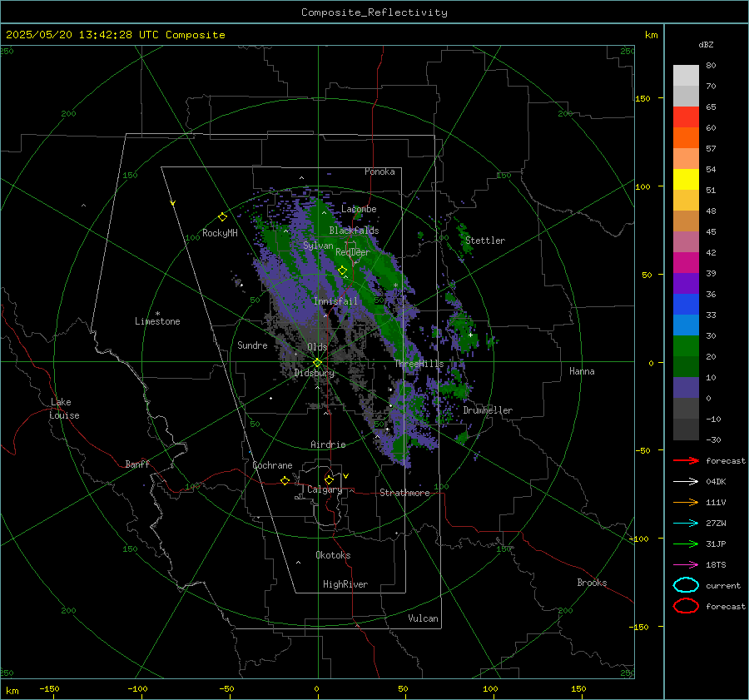Click the magenta 18TS arrow symbol
Viewport: 749px width, 700px height.
(x=686, y=565)
